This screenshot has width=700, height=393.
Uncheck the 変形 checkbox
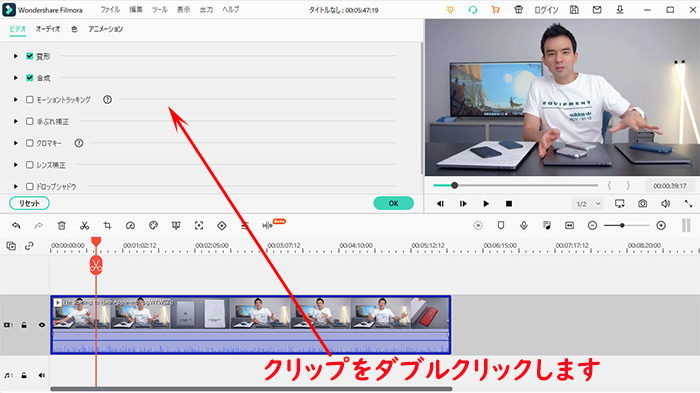click(29, 56)
